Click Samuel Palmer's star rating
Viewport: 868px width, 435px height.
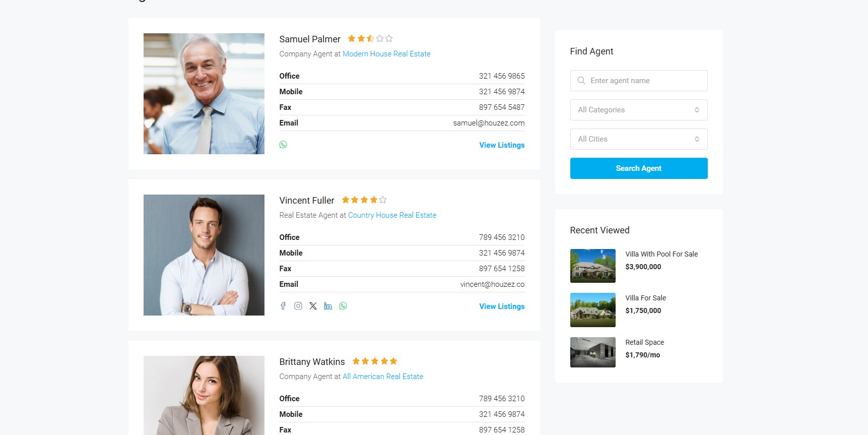(x=370, y=38)
